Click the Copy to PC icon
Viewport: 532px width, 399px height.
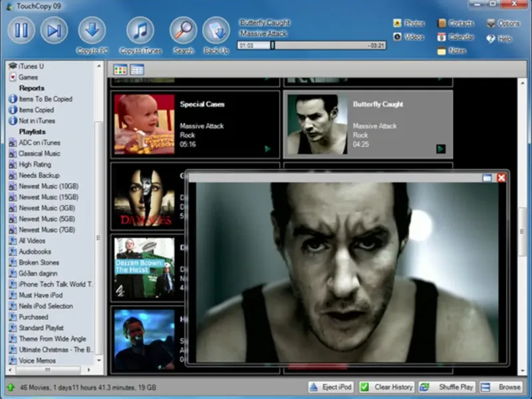coord(92,31)
